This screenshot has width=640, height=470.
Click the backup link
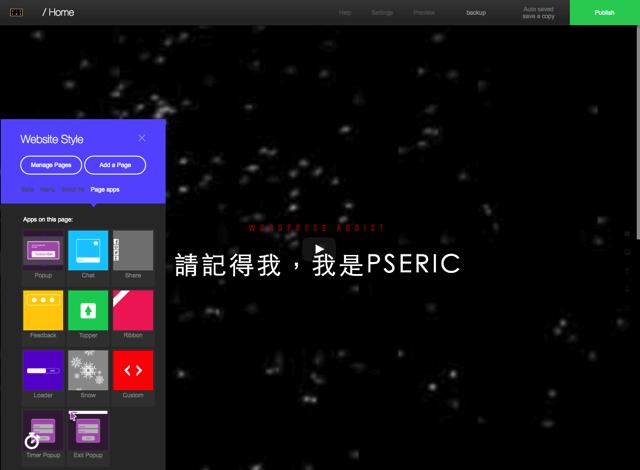tap(476, 13)
